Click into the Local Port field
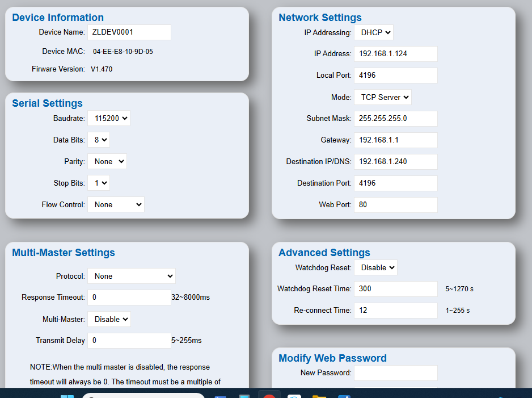The width and height of the screenshot is (532, 398). coord(396,76)
